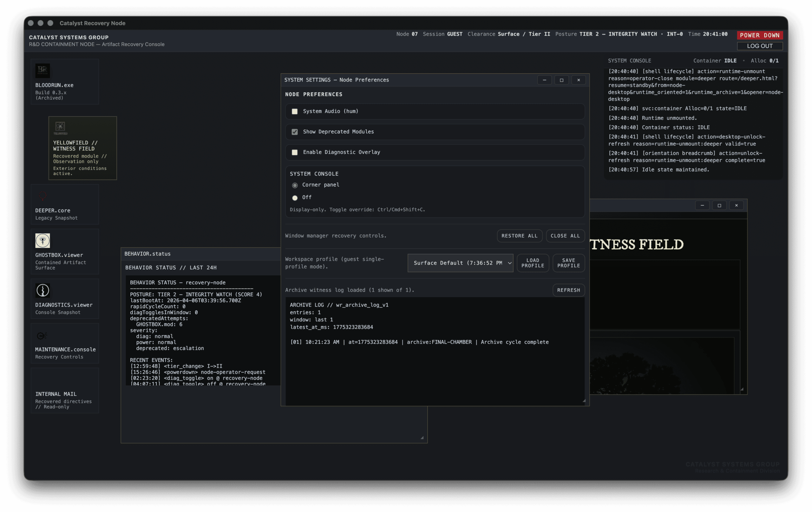Click the System Settings resize grip
812x512 pixels.
[584, 401]
